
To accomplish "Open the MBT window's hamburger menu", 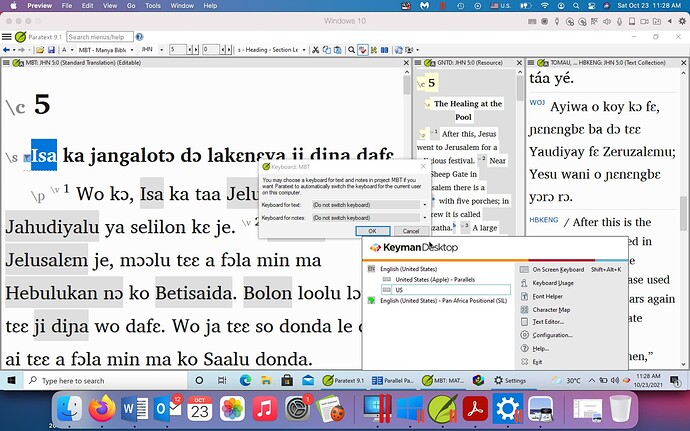I will click(6, 63).
